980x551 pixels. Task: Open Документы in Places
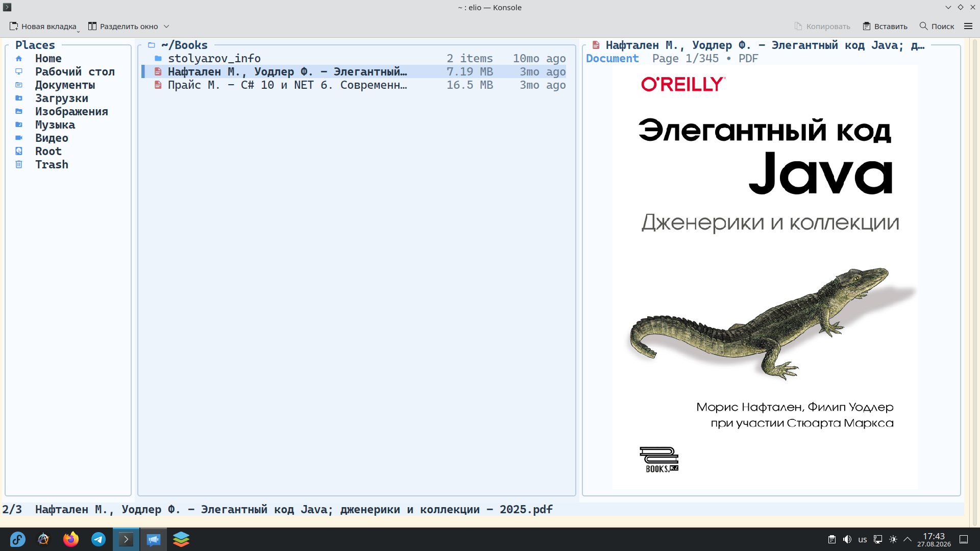(x=65, y=85)
